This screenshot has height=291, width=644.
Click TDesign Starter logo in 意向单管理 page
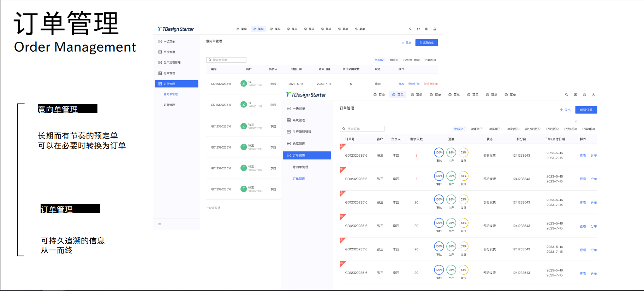(x=175, y=29)
